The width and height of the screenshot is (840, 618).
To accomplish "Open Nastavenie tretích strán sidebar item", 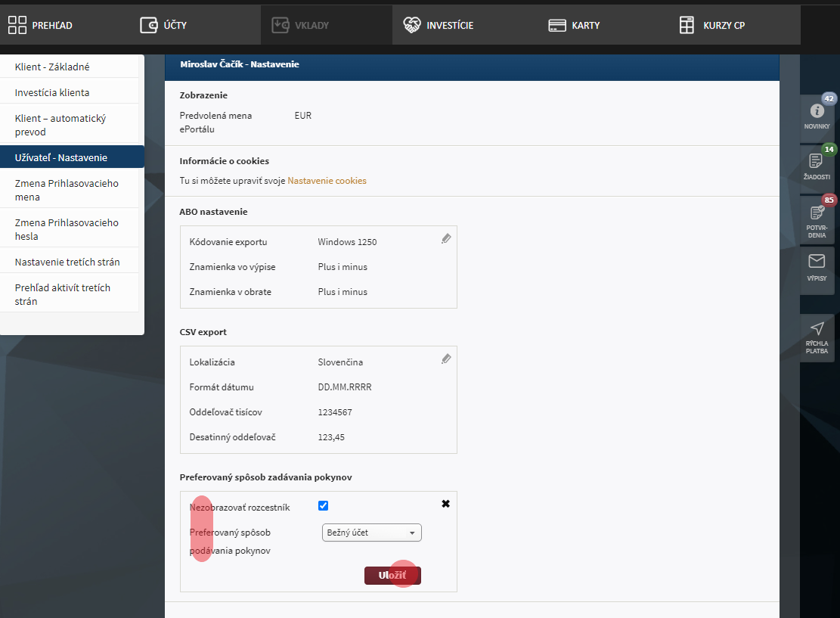I will [67, 262].
